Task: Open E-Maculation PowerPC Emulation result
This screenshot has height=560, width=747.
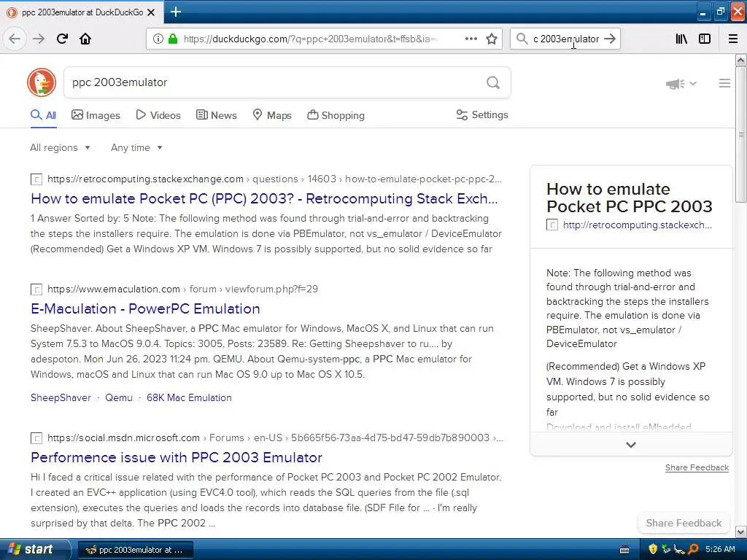Action: (145, 308)
